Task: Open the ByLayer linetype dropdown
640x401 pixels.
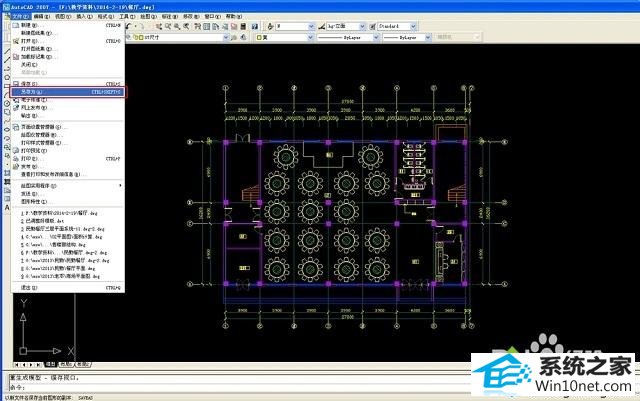Action: [376, 37]
